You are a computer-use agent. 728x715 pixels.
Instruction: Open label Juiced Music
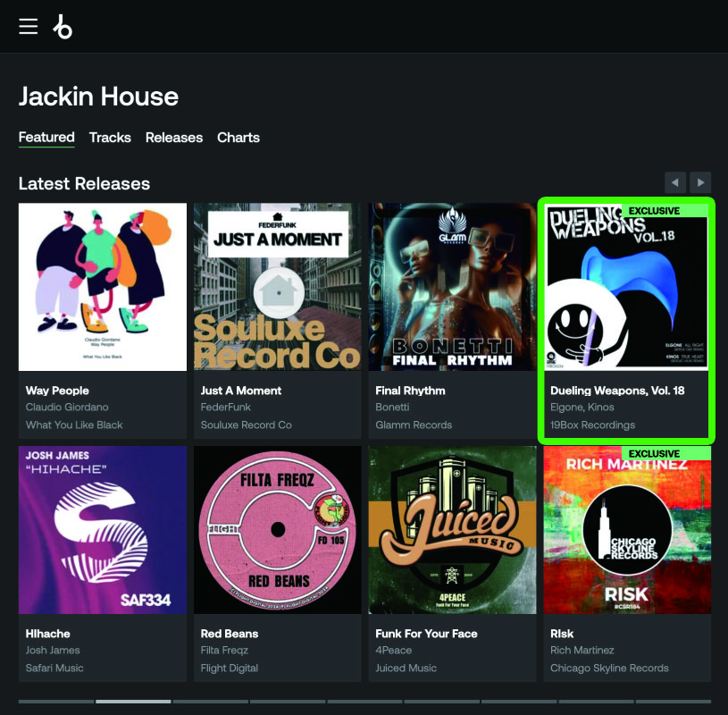tap(406, 668)
